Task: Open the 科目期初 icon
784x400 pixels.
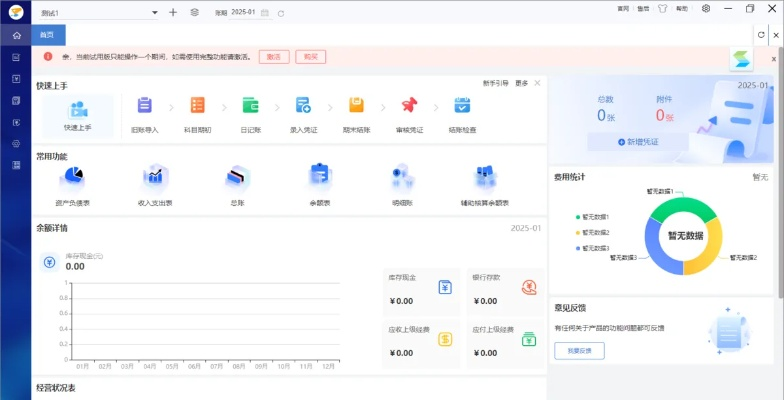Action: (x=198, y=106)
